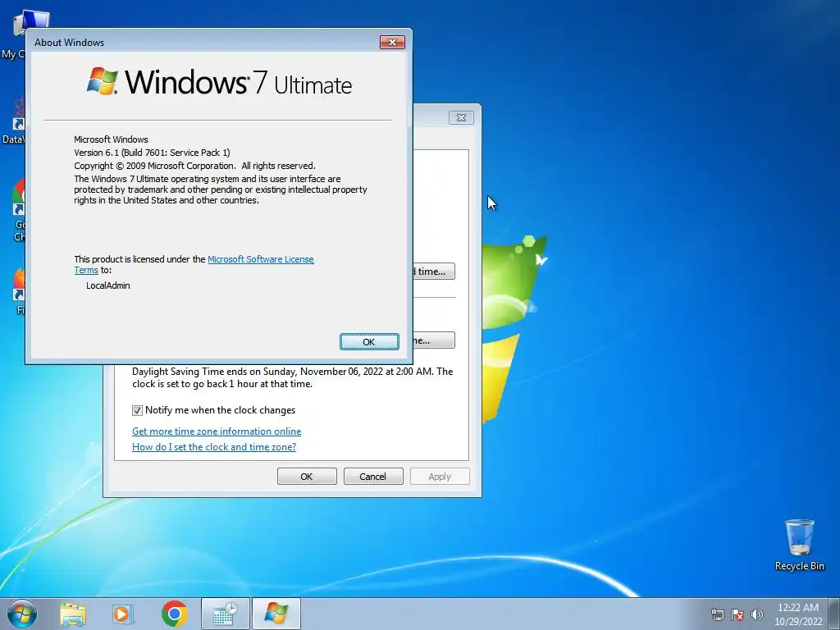Viewport: 840px width, 630px height.
Task: Open Windows Explorer from the taskbar
Action: [73, 614]
